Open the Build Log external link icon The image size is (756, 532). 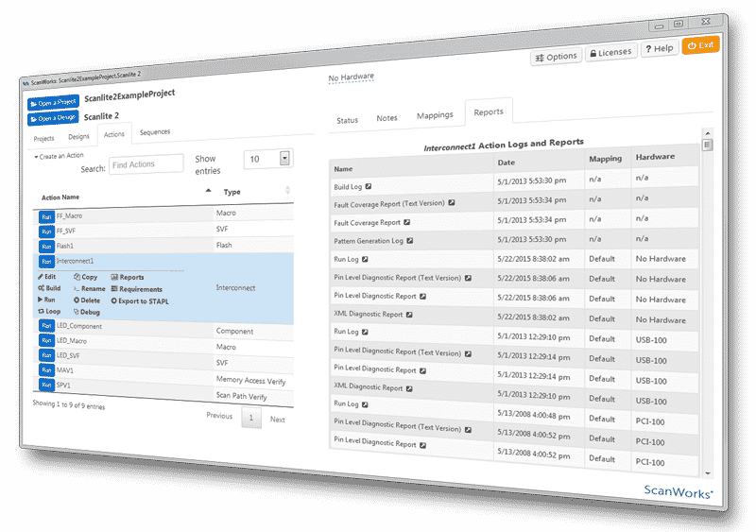pyautogui.click(x=369, y=187)
